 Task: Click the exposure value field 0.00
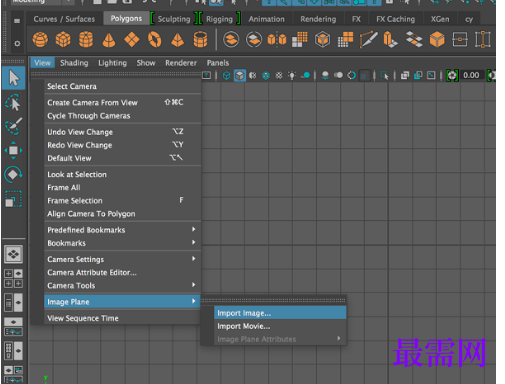tap(471, 75)
